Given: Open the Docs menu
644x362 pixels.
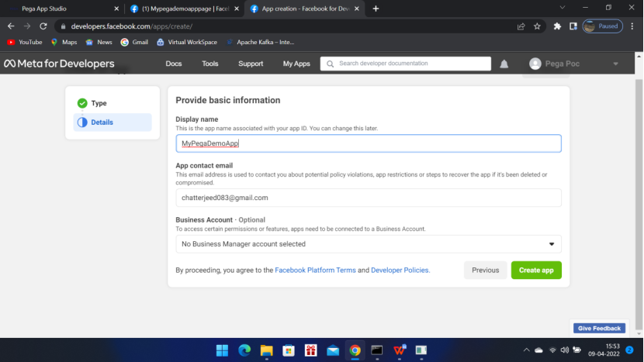Looking at the screenshot, I should tap(174, 64).
